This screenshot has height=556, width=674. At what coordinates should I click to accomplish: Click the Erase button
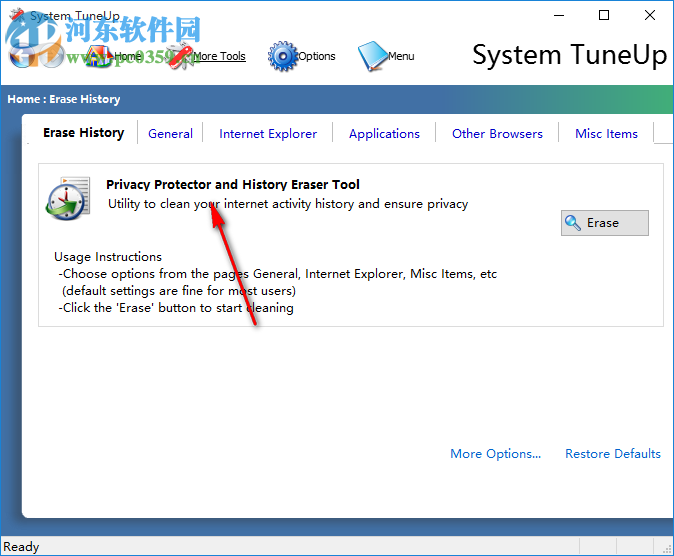(x=605, y=223)
